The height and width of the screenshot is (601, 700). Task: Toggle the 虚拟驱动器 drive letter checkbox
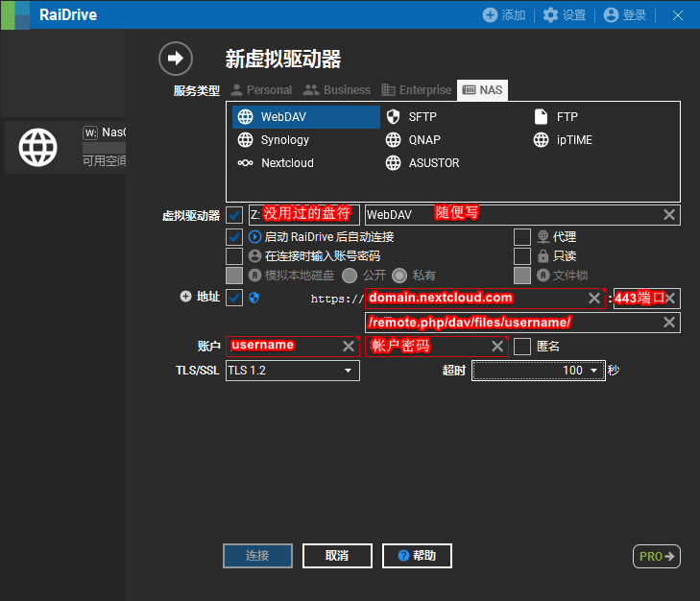(234, 215)
